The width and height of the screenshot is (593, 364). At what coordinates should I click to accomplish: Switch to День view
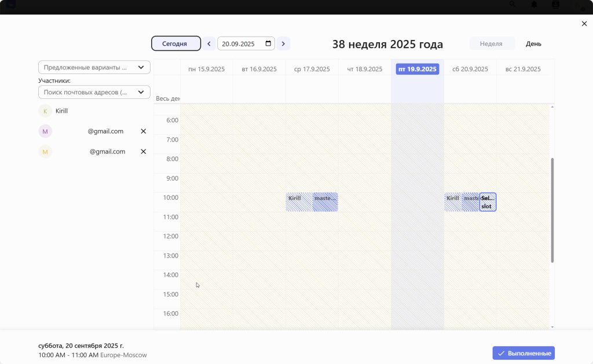pyautogui.click(x=533, y=44)
